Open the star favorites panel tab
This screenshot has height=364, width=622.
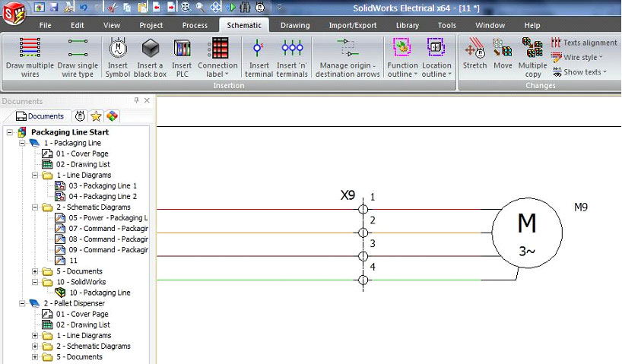(x=96, y=116)
